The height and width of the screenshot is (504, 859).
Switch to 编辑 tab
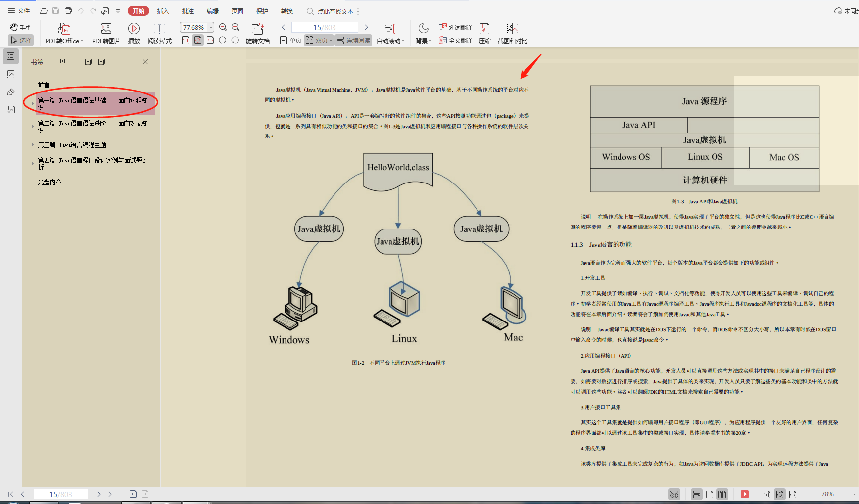coord(213,11)
